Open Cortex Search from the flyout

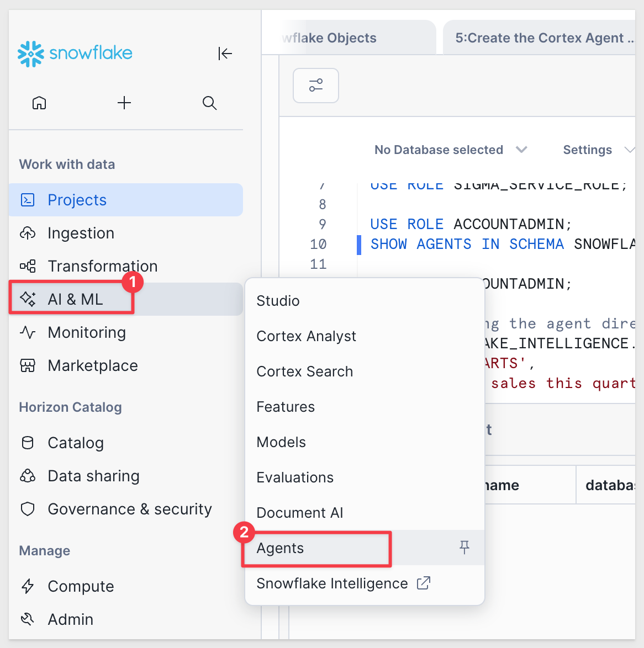[304, 371]
